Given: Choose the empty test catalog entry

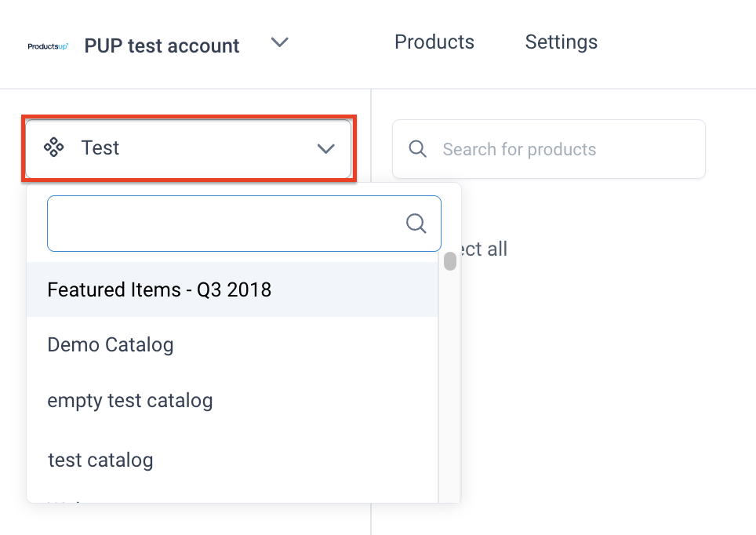Looking at the screenshot, I should (x=130, y=400).
